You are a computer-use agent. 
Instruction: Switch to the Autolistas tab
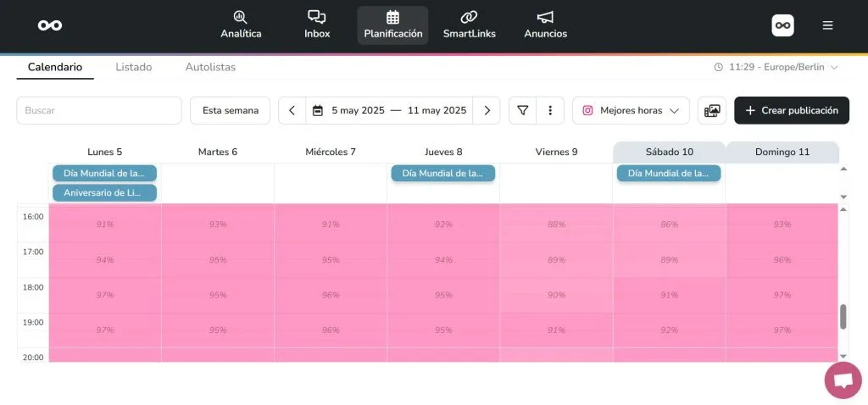tap(210, 67)
